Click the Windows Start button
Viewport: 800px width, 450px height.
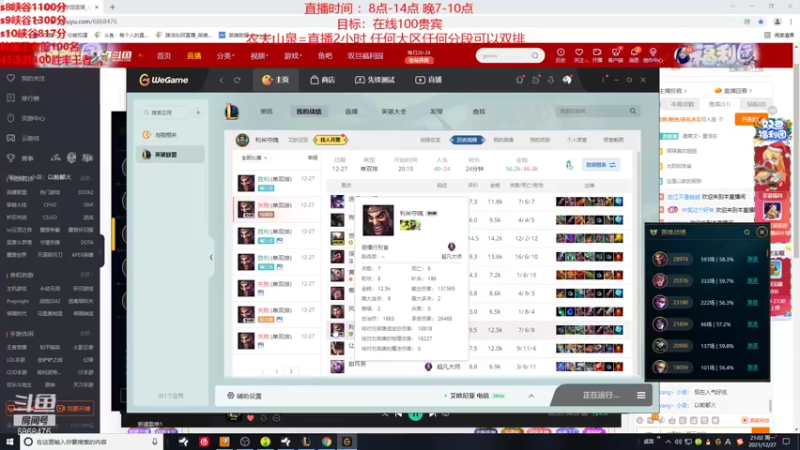pyautogui.click(x=10, y=442)
